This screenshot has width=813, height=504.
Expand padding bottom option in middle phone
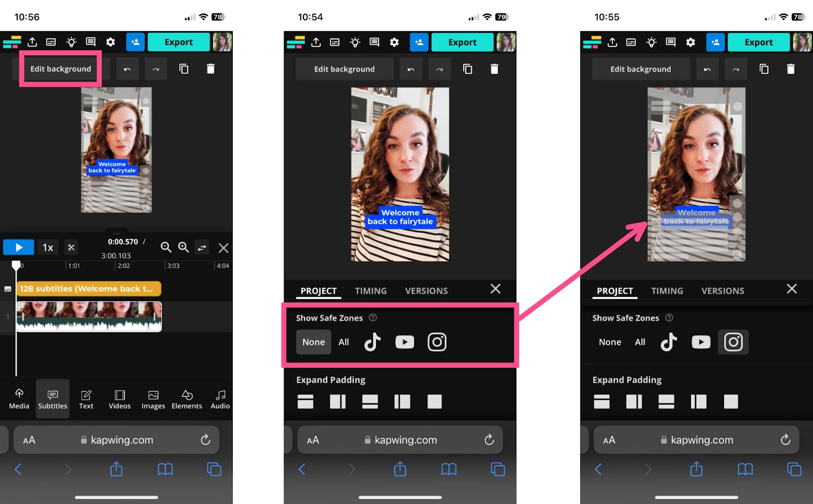370,401
